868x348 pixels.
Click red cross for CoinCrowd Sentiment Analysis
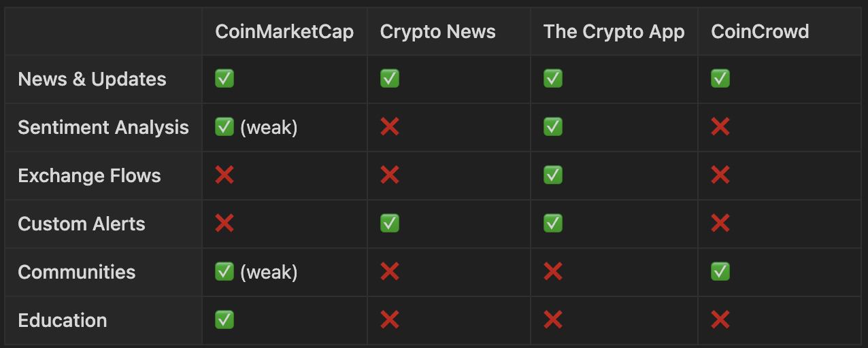coord(720,127)
